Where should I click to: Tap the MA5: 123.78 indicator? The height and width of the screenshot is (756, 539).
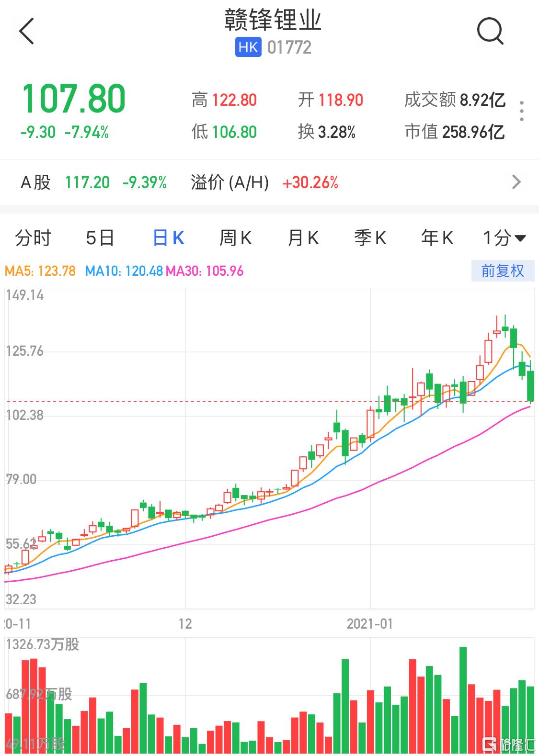point(40,271)
